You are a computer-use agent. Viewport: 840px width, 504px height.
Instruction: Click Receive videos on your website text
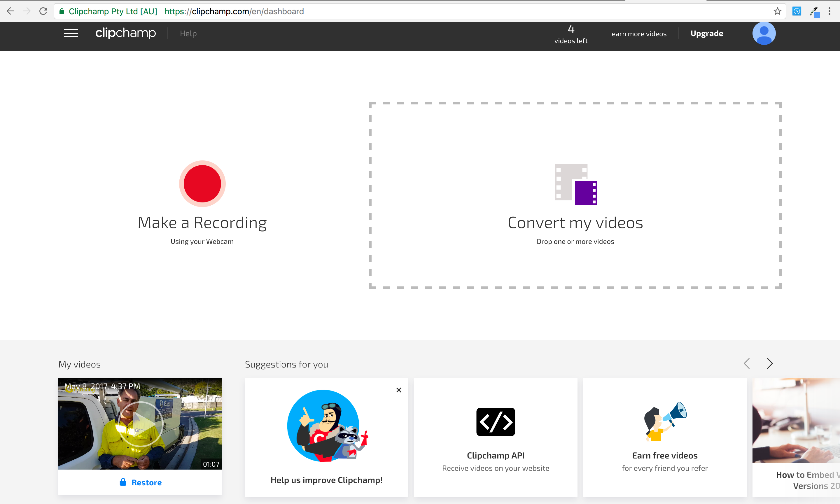(x=496, y=468)
